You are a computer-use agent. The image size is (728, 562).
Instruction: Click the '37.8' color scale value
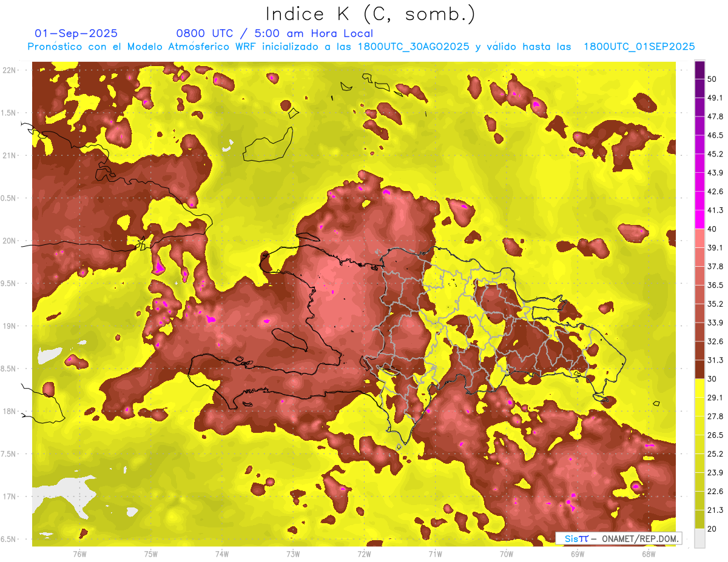coord(715,266)
